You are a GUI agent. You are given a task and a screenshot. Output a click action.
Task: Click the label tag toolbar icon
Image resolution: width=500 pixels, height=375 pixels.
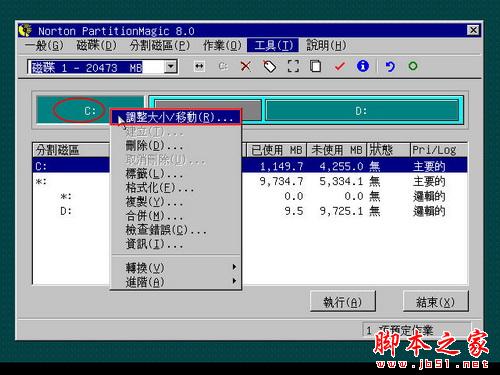[269, 66]
